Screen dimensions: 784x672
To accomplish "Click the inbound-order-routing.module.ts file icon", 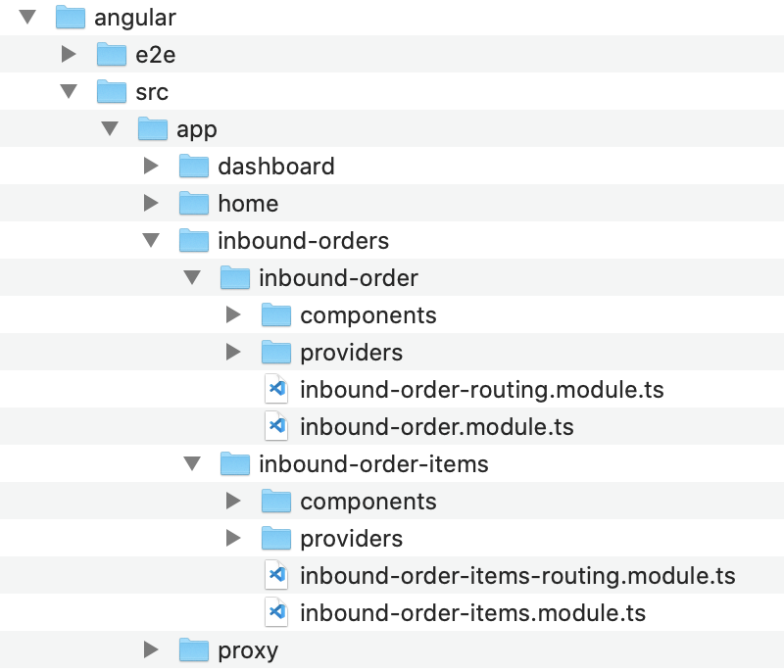I will click(x=277, y=390).
